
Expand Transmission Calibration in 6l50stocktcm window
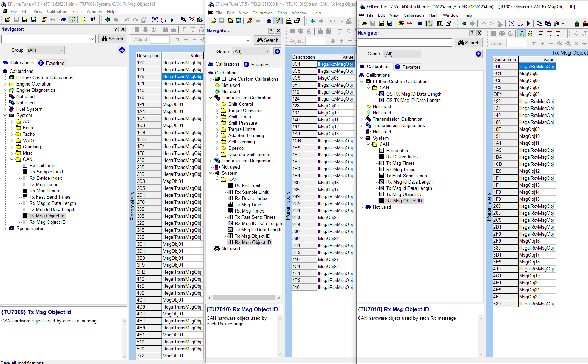(x=362, y=119)
